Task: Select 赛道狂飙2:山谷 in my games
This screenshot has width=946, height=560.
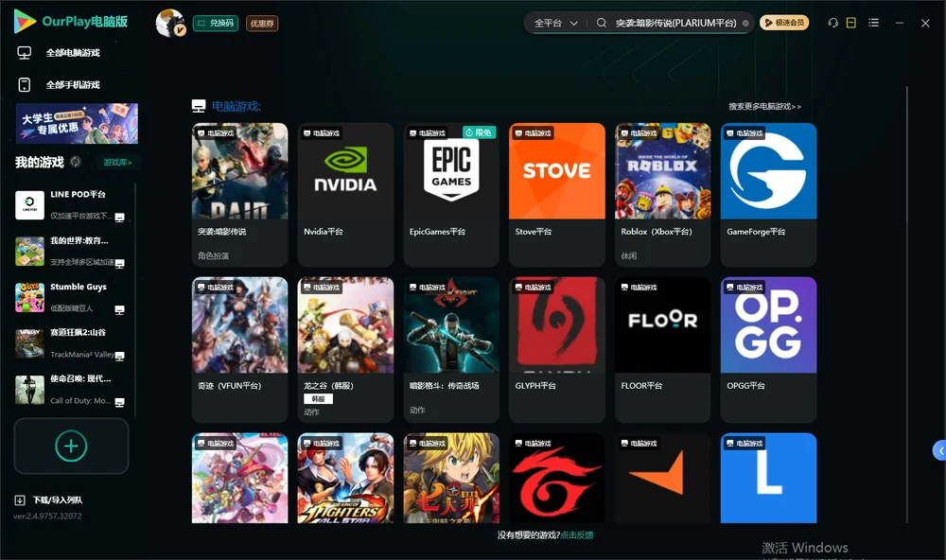Action: point(71,343)
